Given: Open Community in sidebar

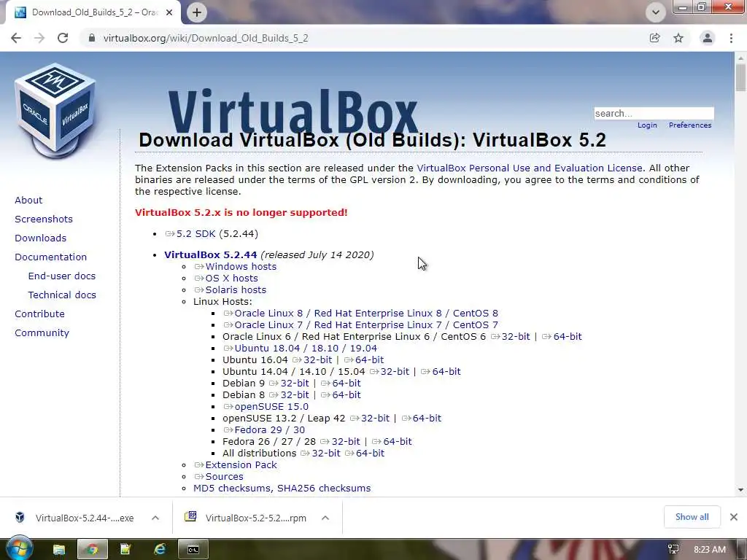Looking at the screenshot, I should tap(42, 332).
